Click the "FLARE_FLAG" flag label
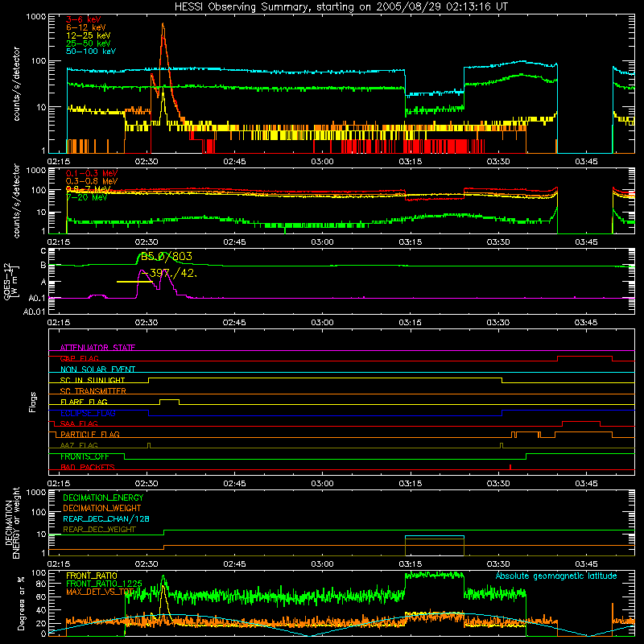Viewport: 644px width, 644px height. pyautogui.click(x=84, y=402)
